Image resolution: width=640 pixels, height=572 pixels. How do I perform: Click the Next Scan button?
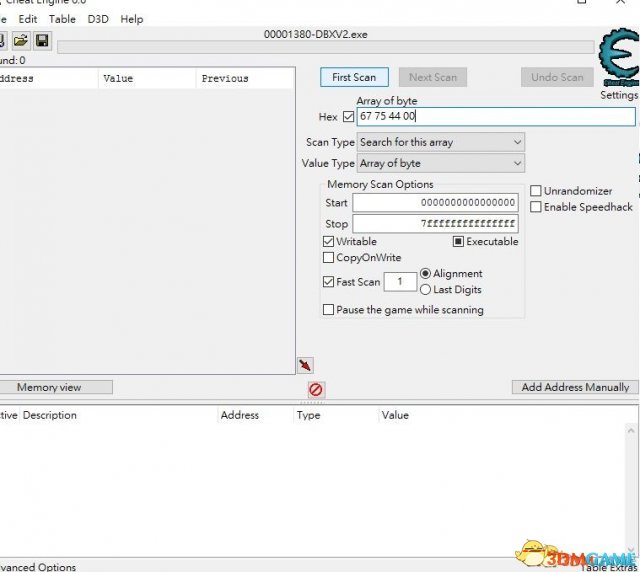pyautogui.click(x=433, y=77)
